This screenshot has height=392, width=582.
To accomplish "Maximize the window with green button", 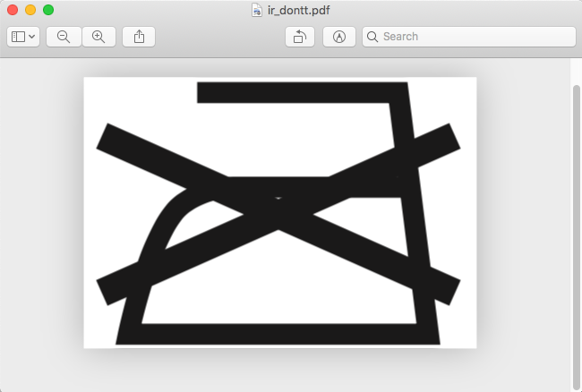I will click(x=48, y=10).
